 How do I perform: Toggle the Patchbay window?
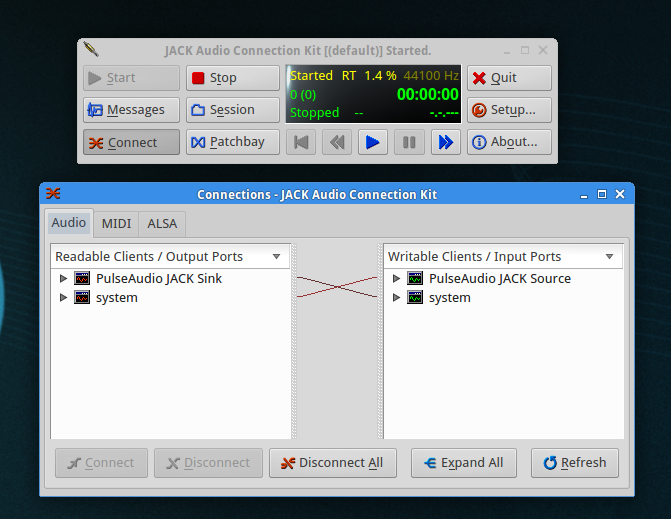point(232,142)
